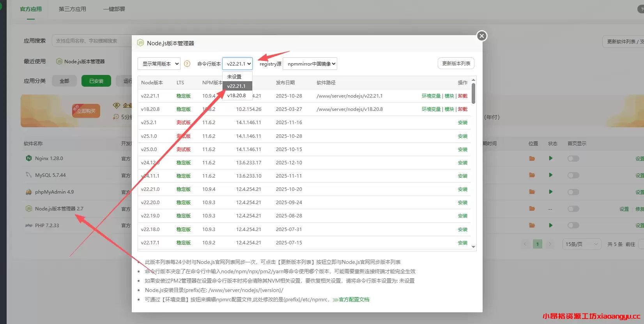Select v22.21.1 dropdown option
This screenshot has width=644, height=324.
[237, 86]
